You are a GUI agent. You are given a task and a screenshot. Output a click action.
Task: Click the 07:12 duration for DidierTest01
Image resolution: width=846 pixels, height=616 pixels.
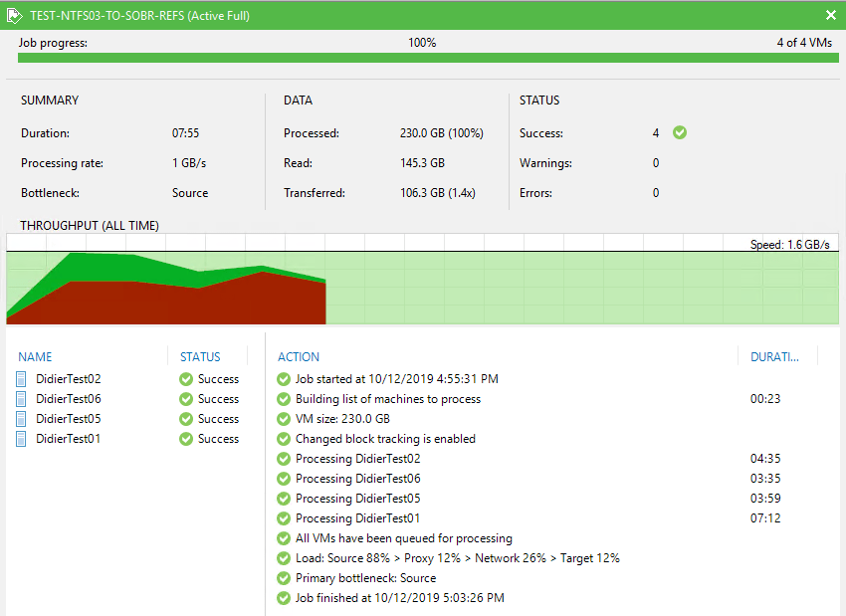[765, 518]
